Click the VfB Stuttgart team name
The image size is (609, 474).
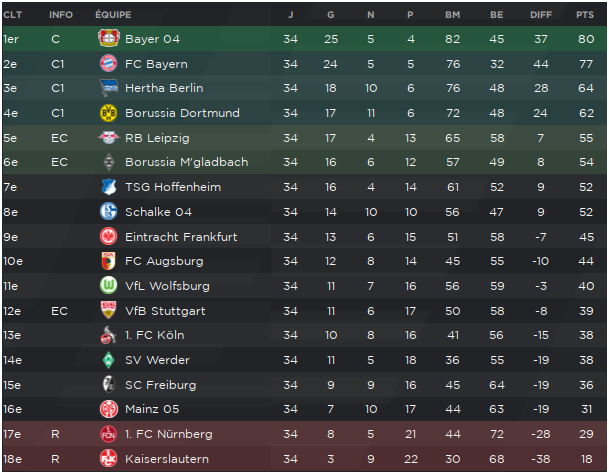(x=165, y=311)
